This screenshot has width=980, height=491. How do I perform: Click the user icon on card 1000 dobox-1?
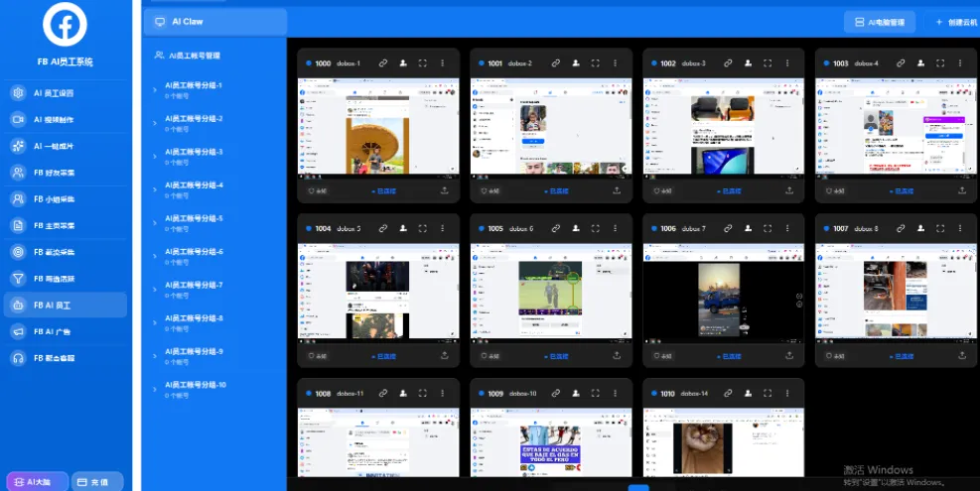(x=403, y=63)
